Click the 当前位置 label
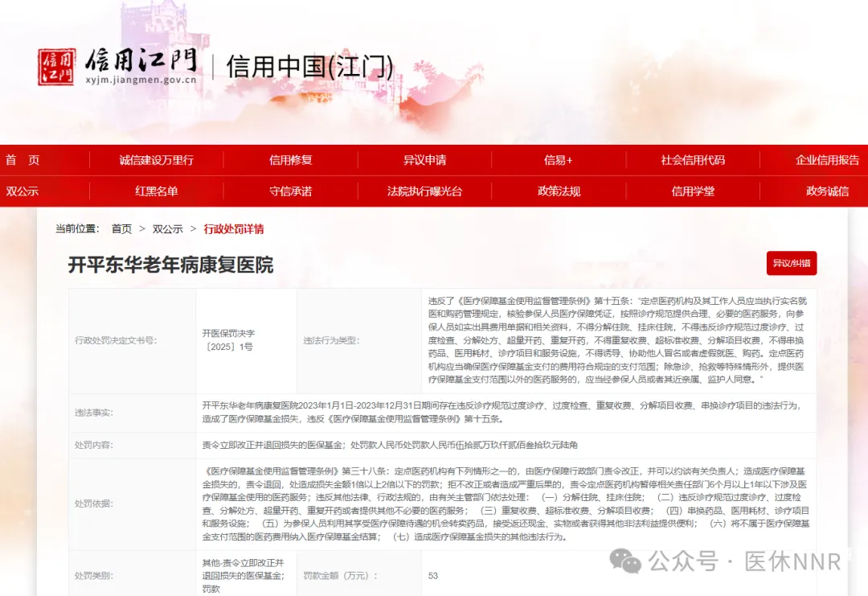Screen dimensions: 868x596 coord(77,228)
